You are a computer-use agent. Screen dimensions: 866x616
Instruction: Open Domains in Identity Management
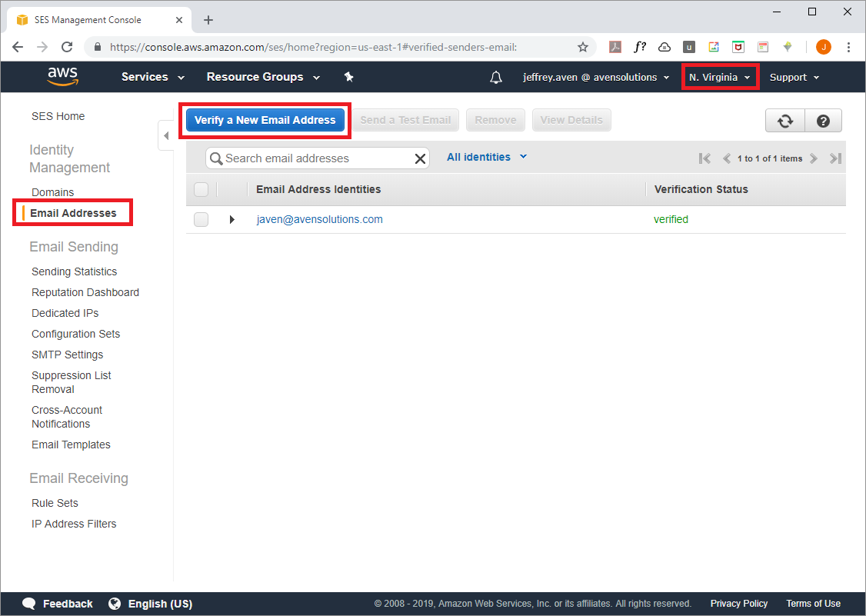52,192
